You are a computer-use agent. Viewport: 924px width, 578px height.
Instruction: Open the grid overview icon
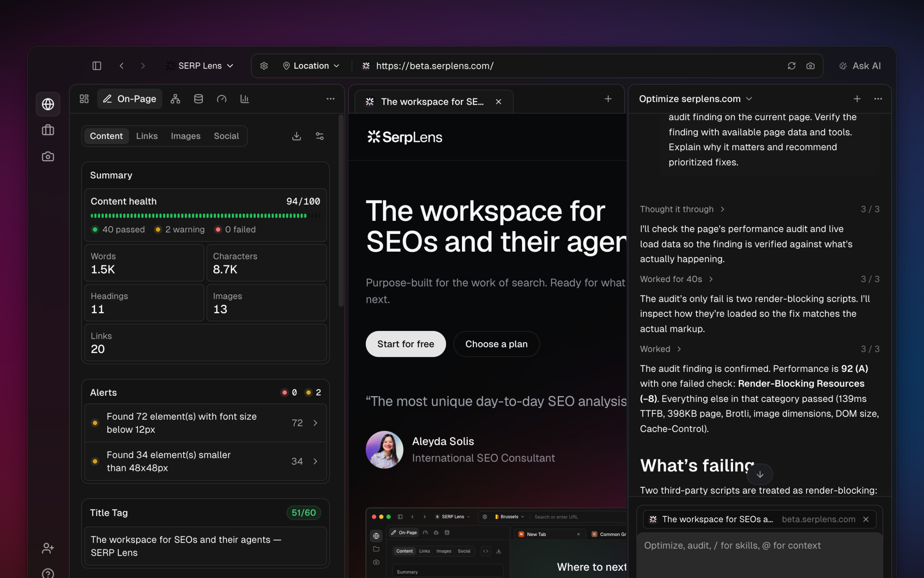pyautogui.click(x=84, y=99)
